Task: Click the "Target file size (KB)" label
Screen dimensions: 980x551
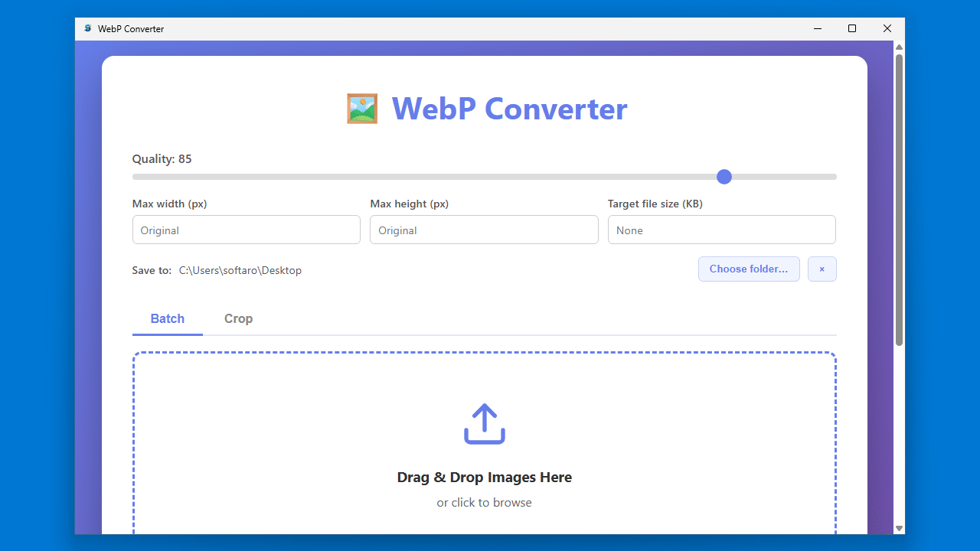Action: 655,204
